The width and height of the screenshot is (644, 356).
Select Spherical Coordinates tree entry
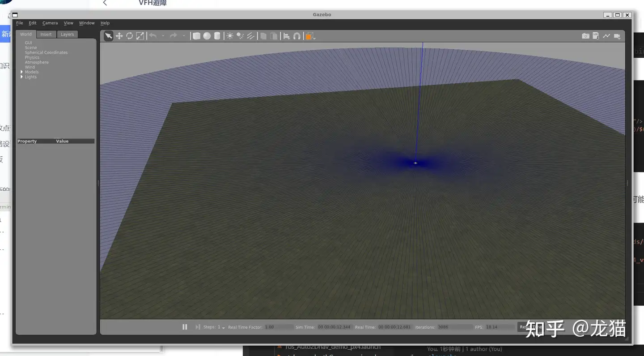tap(46, 52)
